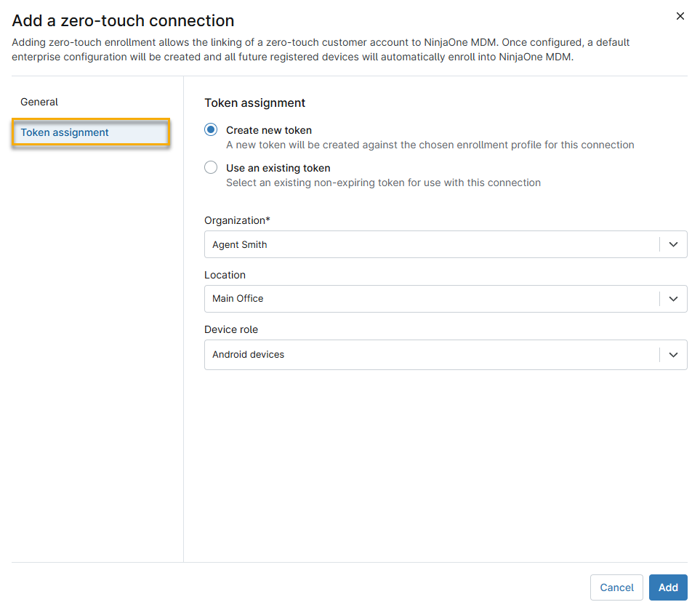The height and width of the screenshot is (610, 700).
Task: Choose the Use an existing token radio button
Action: point(211,168)
